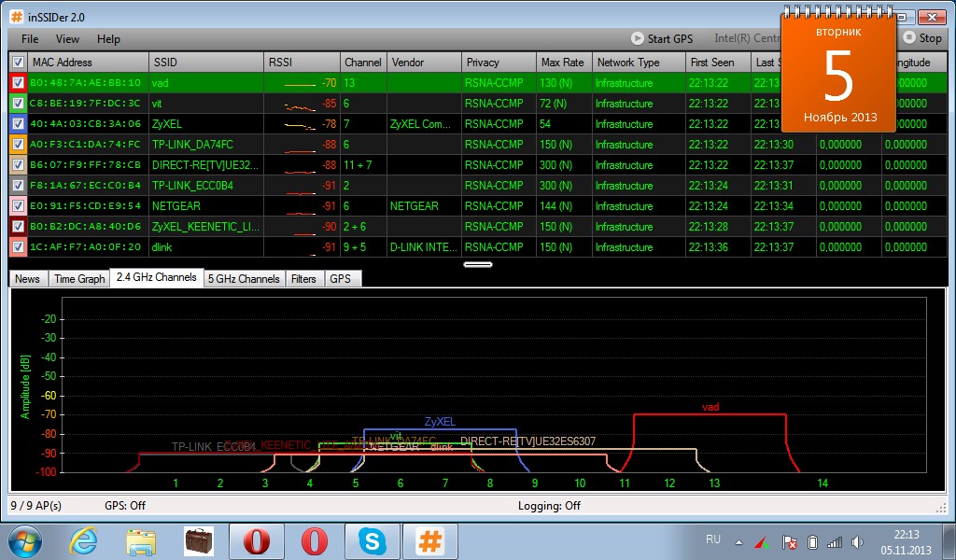Sort by the Max Rate column header
The height and width of the screenshot is (560, 956).
coord(565,63)
